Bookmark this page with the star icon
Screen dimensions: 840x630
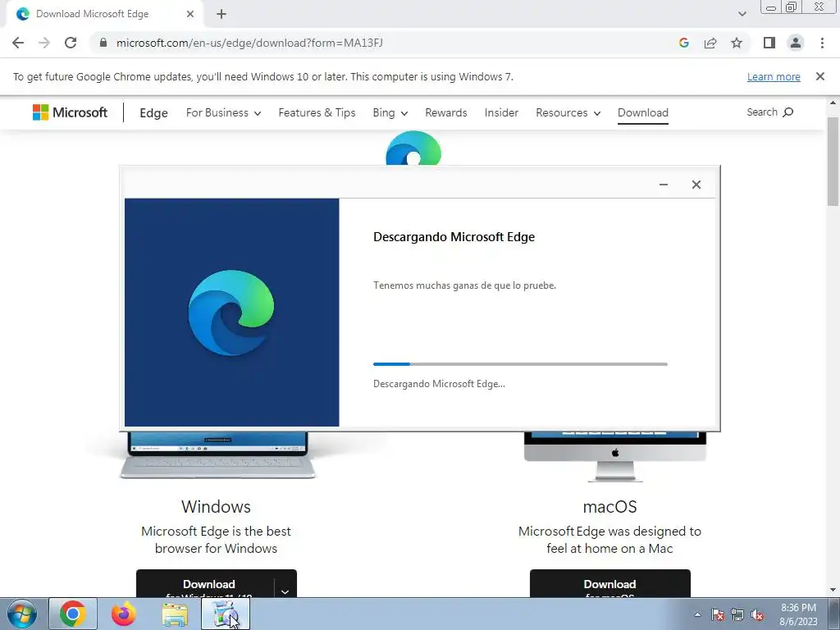(737, 43)
